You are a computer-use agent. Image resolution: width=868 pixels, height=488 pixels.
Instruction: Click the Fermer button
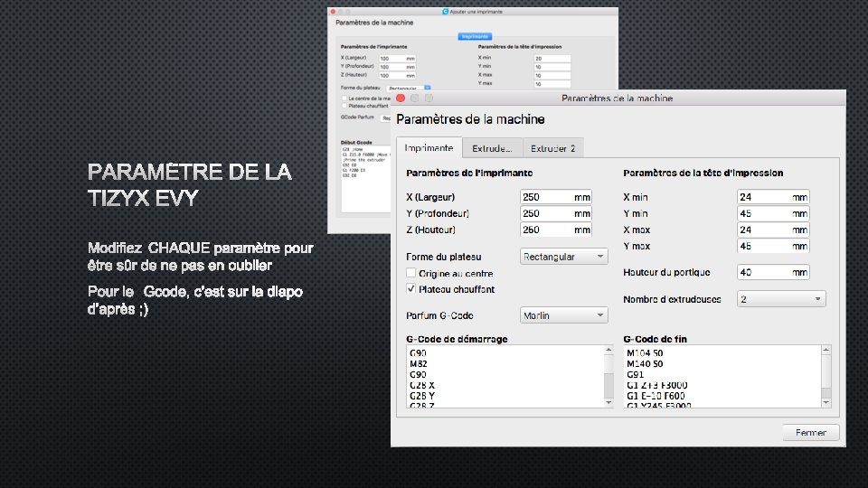click(x=811, y=433)
